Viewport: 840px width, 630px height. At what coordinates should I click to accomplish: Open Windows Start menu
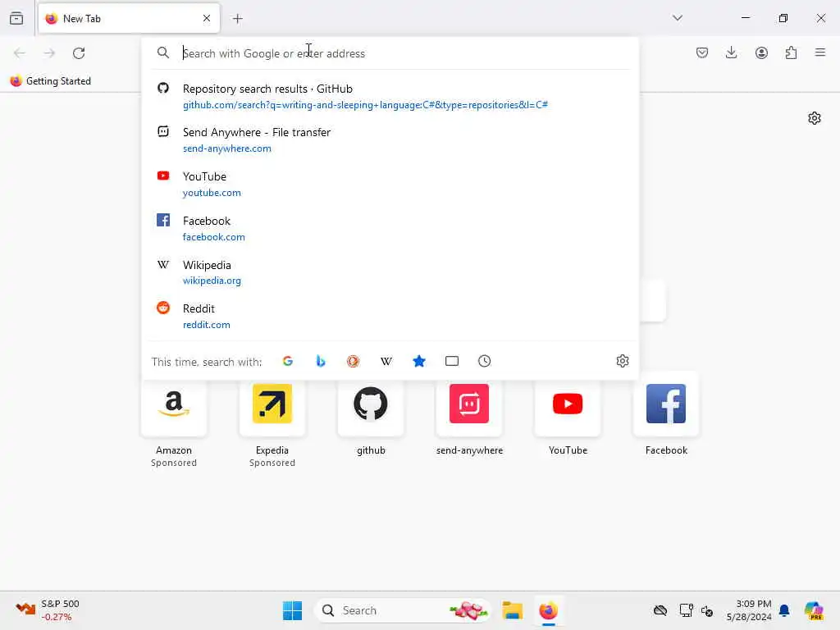[x=293, y=610]
